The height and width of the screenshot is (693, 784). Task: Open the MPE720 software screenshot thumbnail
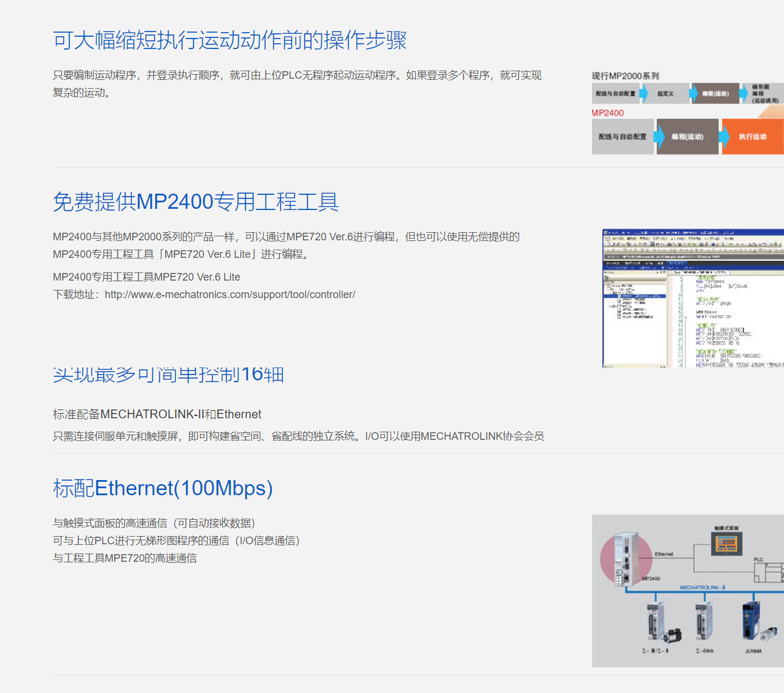click(693, 298)
